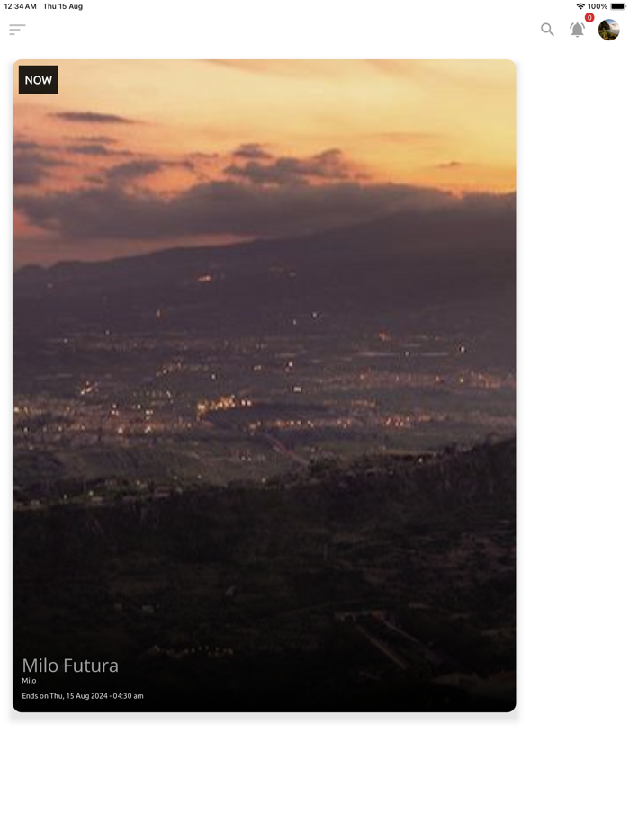
Task: Tap the 100% battery percentage
Action: point(598,6)
